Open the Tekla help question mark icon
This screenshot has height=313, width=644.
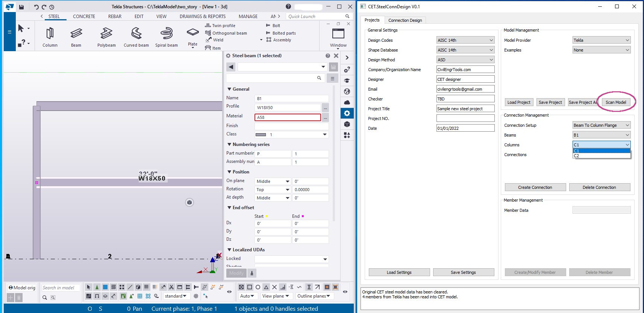click(x=288, y=6)
